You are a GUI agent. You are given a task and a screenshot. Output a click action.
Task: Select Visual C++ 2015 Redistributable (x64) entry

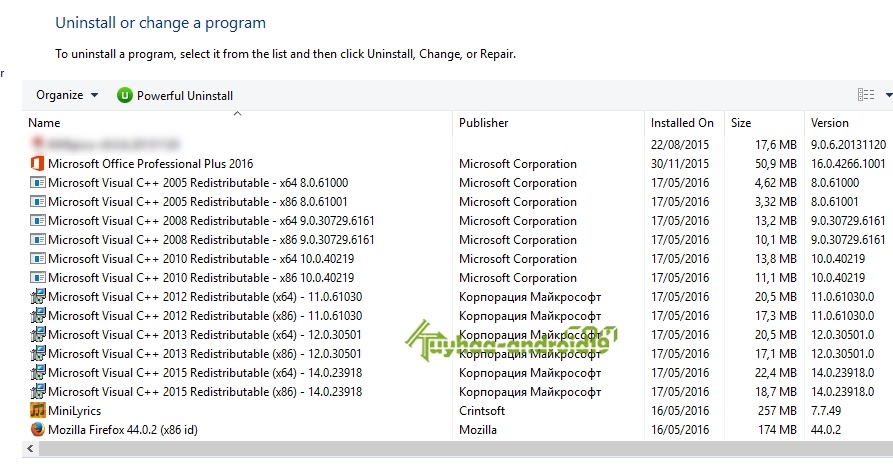tap(205, 373)
